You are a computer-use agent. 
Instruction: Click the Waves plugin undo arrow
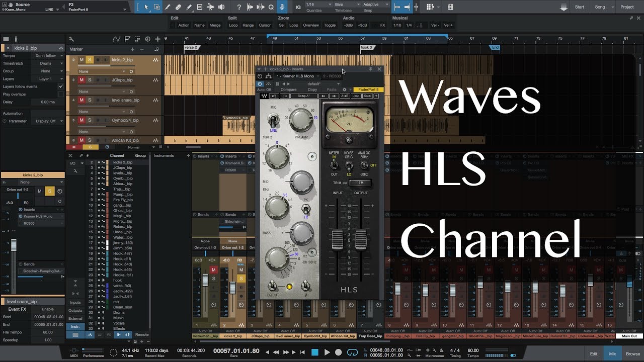click(x=274, y=96)
